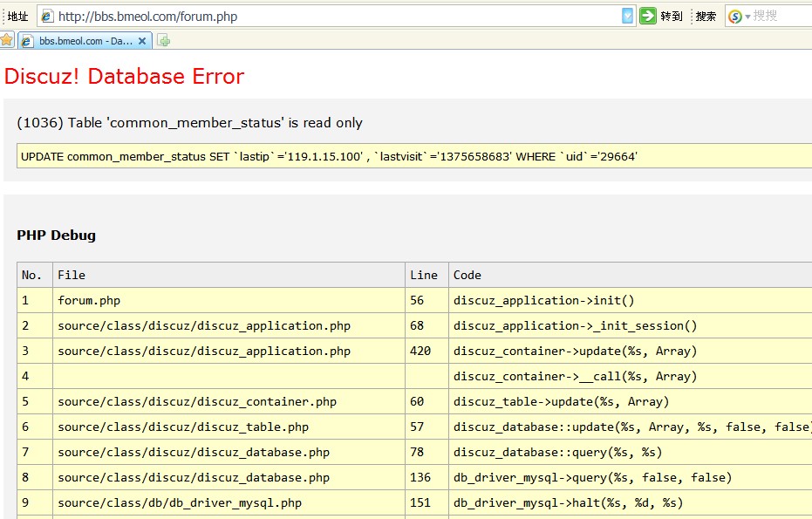Click the Code column header
Screen dimensions: 812x519
(x=631, y=275)
